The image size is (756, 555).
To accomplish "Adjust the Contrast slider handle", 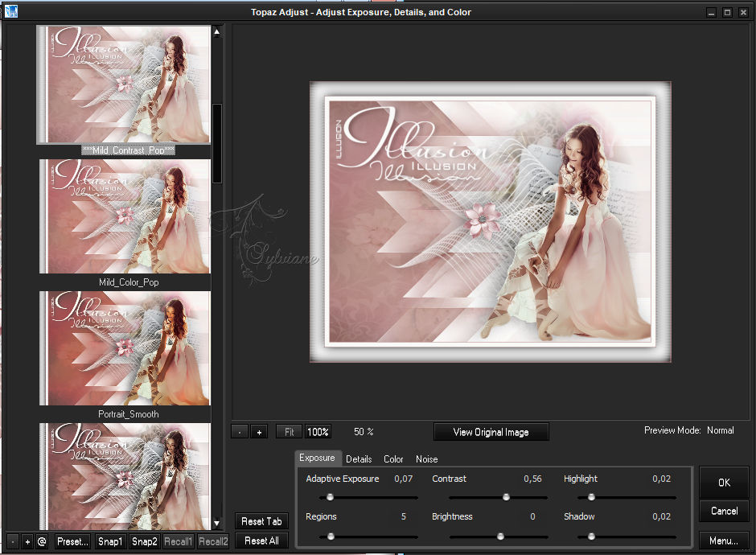I will tap(506, 496).
